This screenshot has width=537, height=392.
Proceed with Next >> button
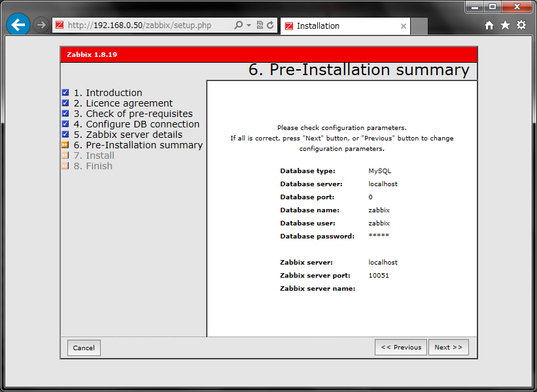coord(448,347)
